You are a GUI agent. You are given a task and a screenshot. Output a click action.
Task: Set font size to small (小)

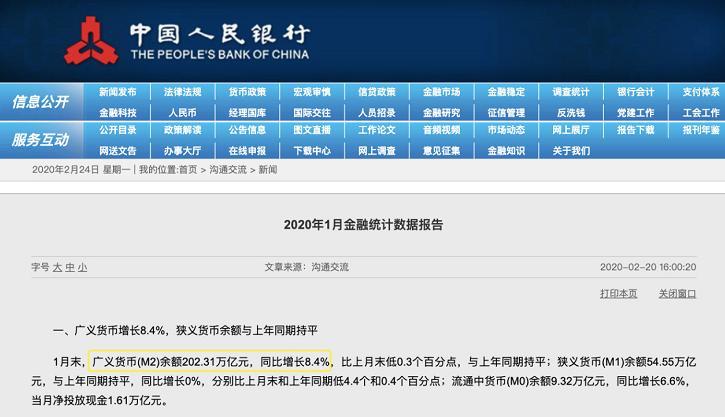[x=82, y=267]
